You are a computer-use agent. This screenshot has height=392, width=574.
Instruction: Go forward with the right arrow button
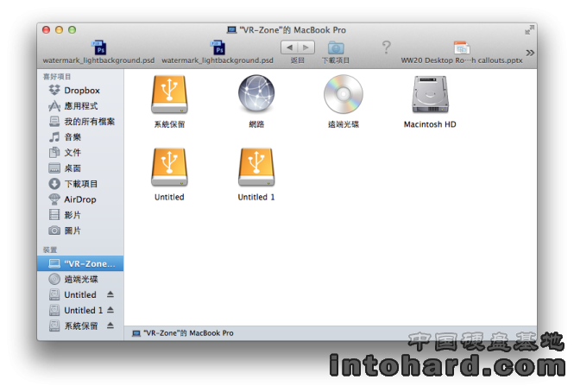click(x=306, y=47)
